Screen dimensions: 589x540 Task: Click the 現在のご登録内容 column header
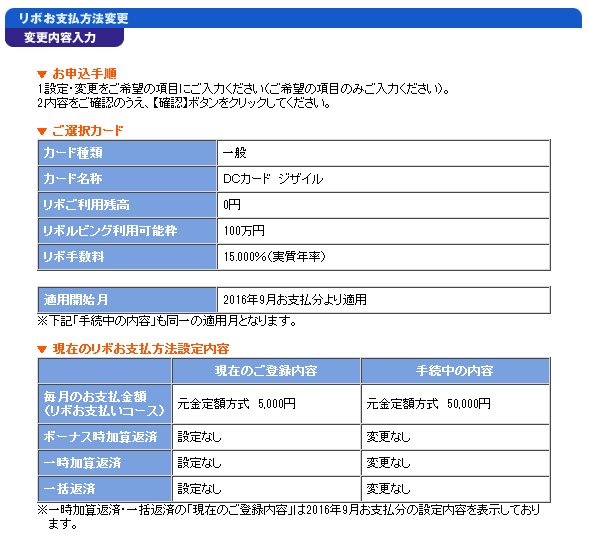pos(266,371)
